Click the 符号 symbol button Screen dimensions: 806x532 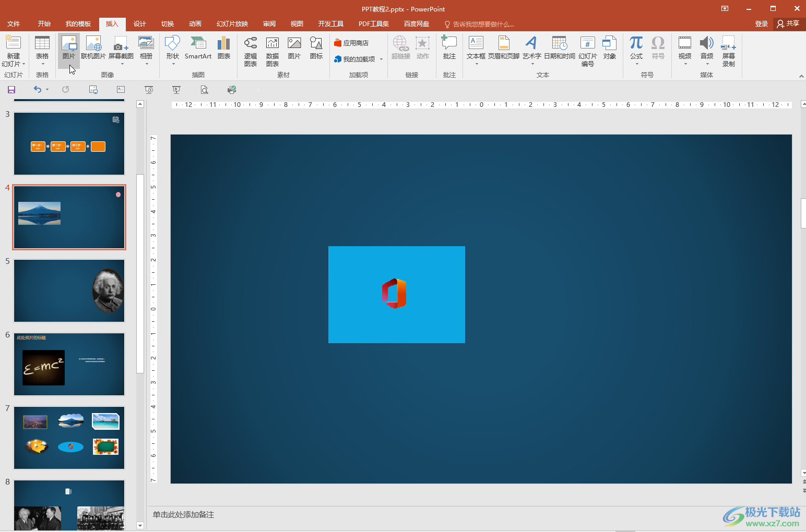(658, 48)
